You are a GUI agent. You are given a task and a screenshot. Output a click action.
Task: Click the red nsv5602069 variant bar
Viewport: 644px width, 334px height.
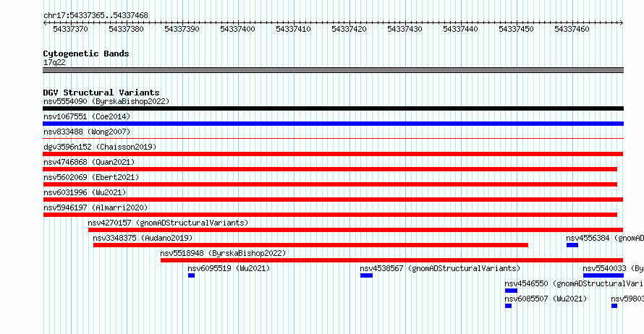pos(330,184)
